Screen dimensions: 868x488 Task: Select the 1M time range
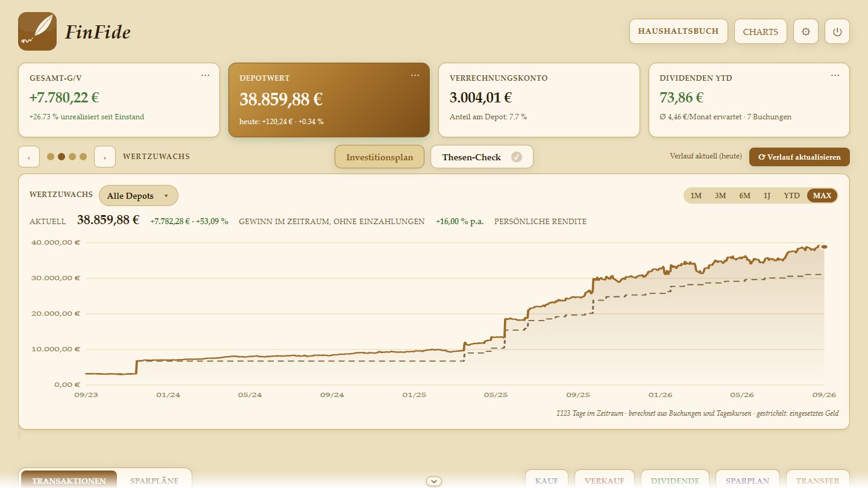point(696,195)
